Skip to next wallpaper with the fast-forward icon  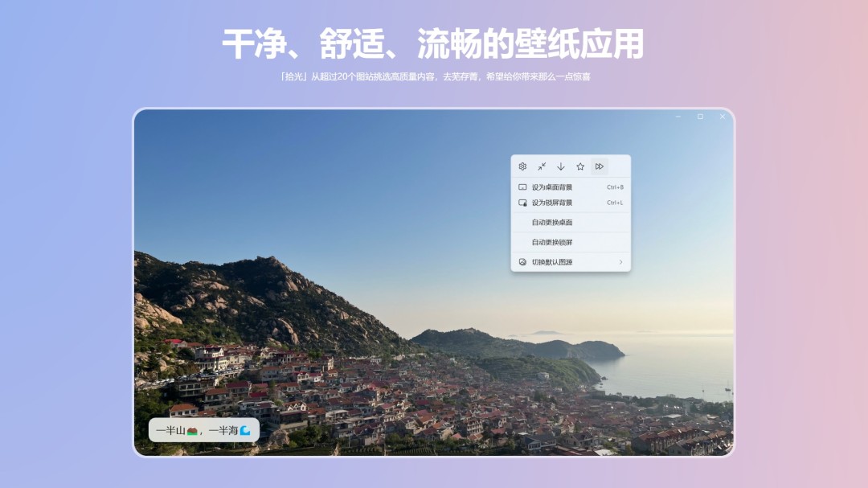pos(600,166)
